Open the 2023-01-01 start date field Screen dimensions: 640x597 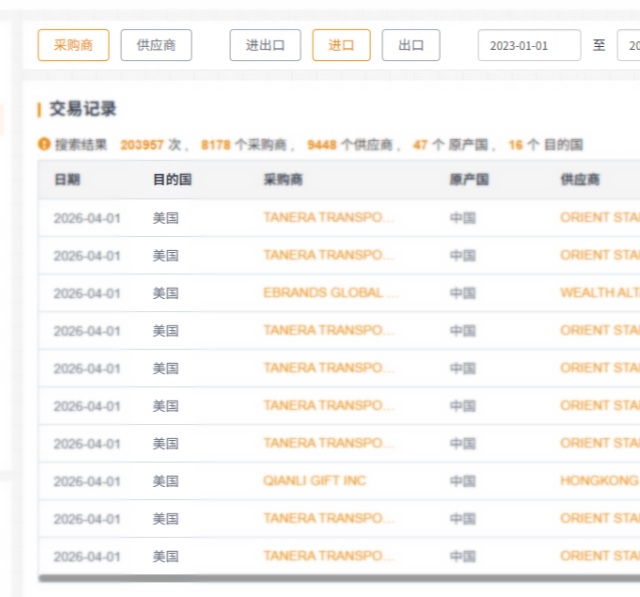click(529, 45)
